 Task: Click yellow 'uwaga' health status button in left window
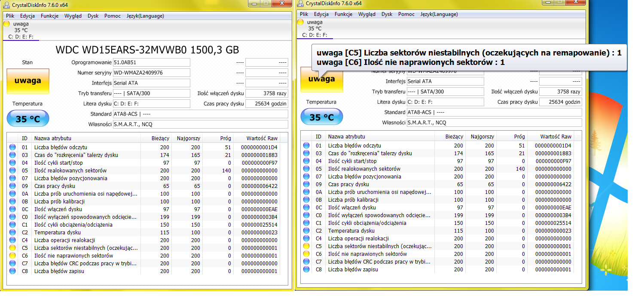point(28,81)
